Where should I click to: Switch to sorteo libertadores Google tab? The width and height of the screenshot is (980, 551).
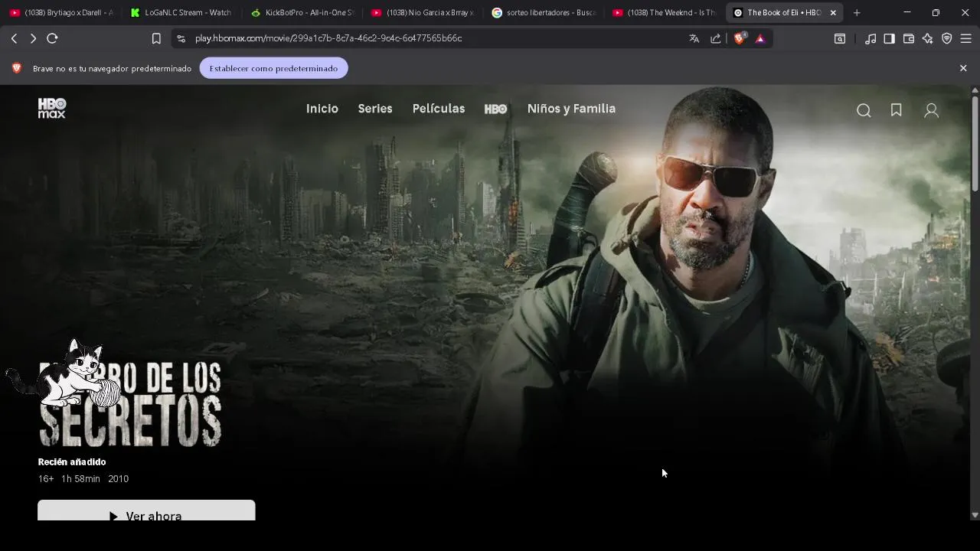point(544,12)
